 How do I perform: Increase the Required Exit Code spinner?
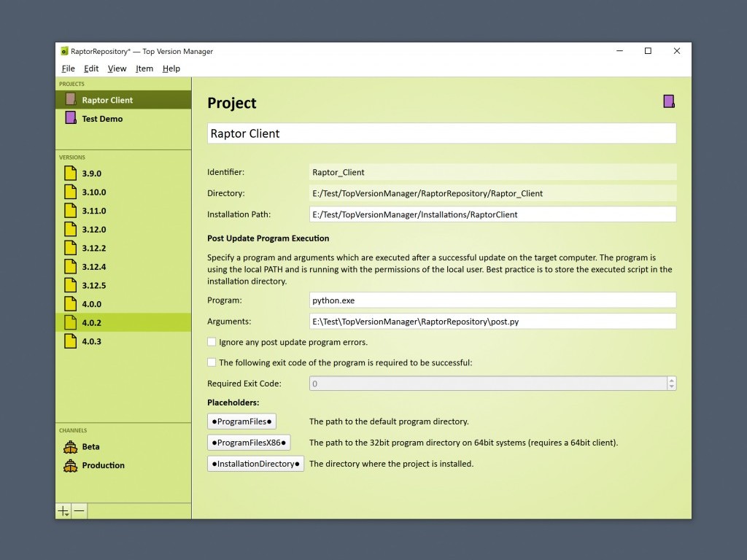tap(671, 380)
